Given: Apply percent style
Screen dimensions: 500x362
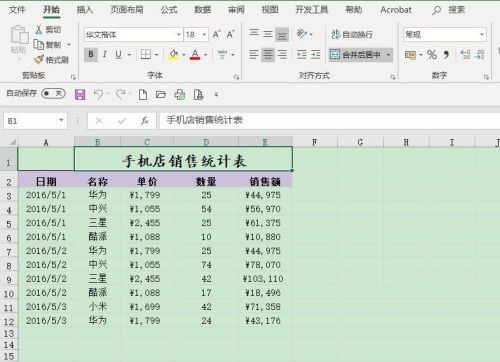Looking at the screenshot, I should click(x=432, y=55).
